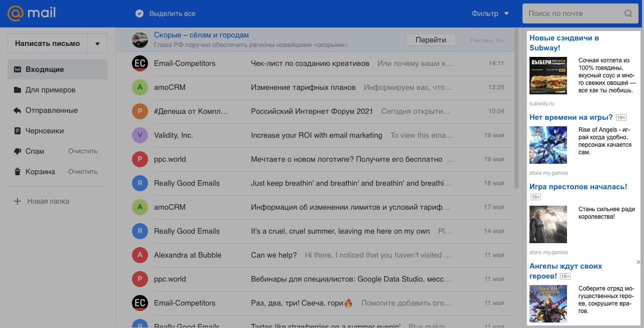The height and width of the screenshot is (328, 644).
Task: Toggle the Выделить все checkbox
Action: click(x=139, y=13)
